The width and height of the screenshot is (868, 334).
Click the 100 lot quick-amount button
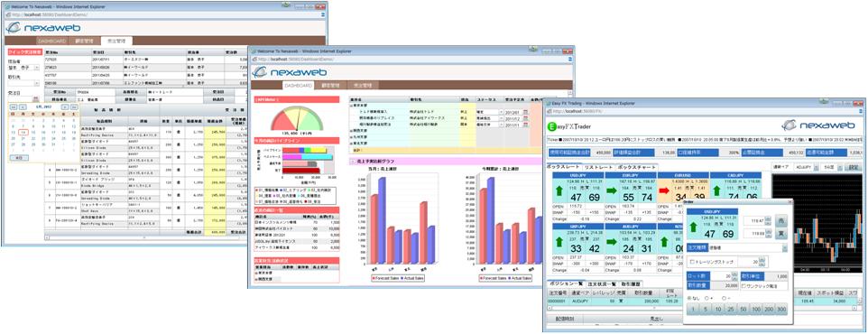click(756, 309)
